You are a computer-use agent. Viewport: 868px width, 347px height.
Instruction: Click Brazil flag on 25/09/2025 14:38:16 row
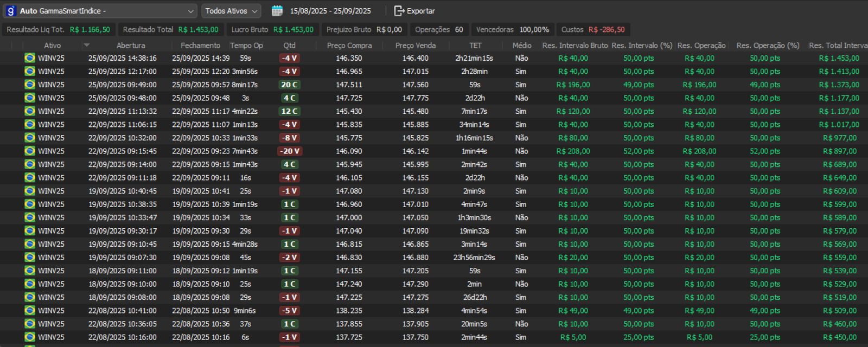[30, 58]
